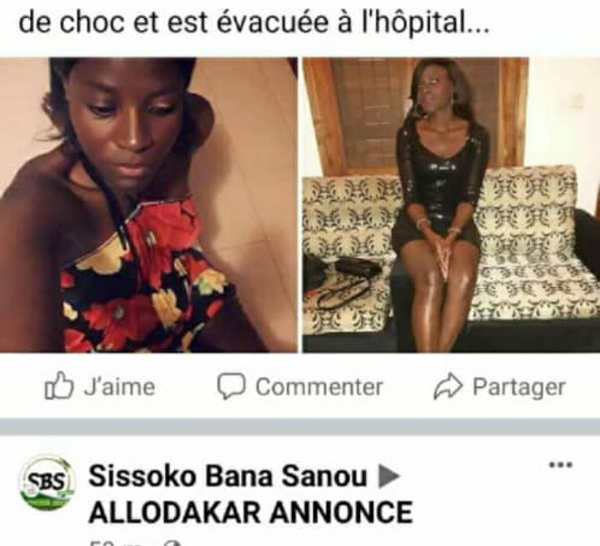This screenshot has height=546, width=600.
Task: Tap the J'aime thumbs-up icon
Action: point(59,386)
